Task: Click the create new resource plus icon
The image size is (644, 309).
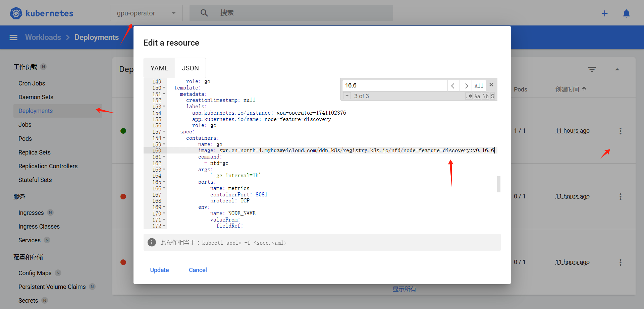Action: pyautogui.click(x=604, y=13)
